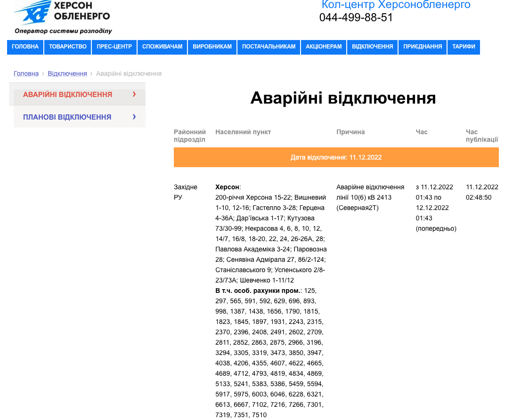
Task: Open the ГОЛОВНА menu item
Action: [x=25, y=47]
